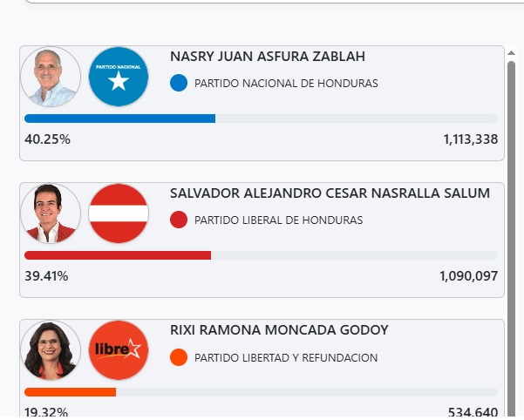The height and width of the screenshot is (420, 524).
Task: Click the Partido Liberal de Honduras label
Action: coord(278,220)
